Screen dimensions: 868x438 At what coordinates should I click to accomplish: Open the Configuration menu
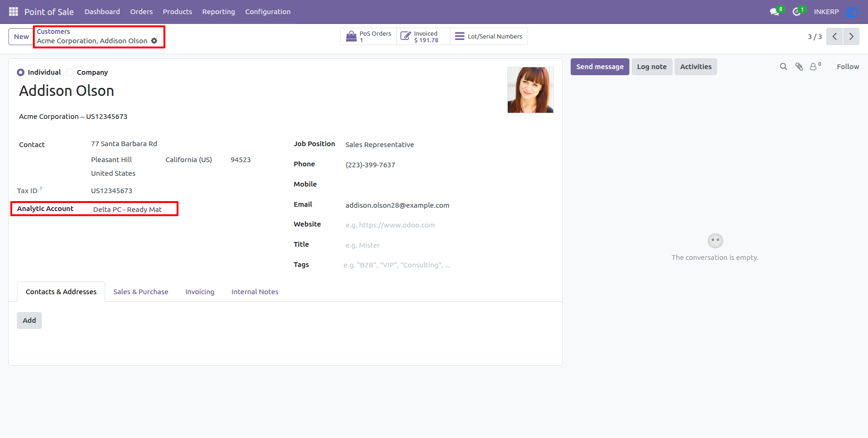[x=268, y=12]
